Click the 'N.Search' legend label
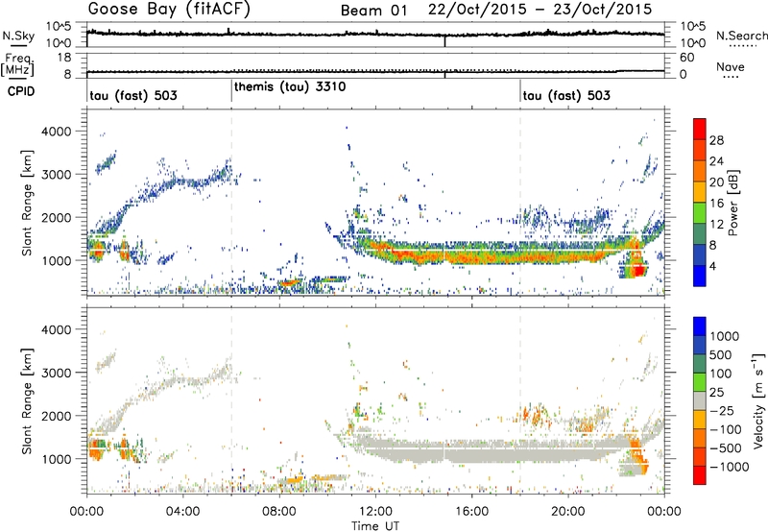 coord(741,36)
